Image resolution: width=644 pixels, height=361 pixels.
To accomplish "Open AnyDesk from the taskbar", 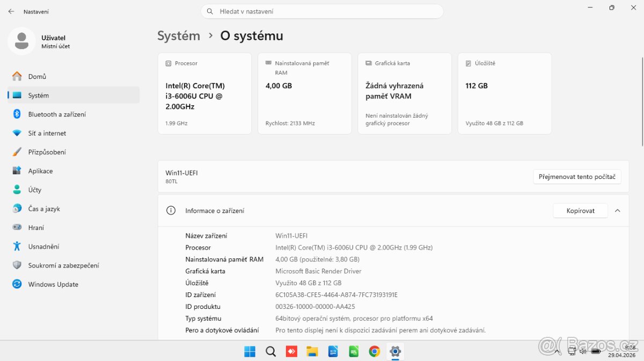I will (x=291, y=351).
